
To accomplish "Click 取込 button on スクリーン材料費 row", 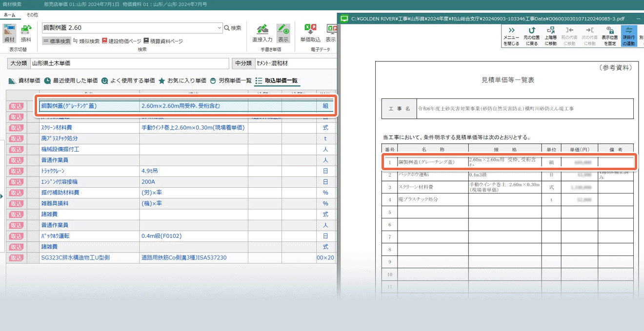I will (17, 128).
